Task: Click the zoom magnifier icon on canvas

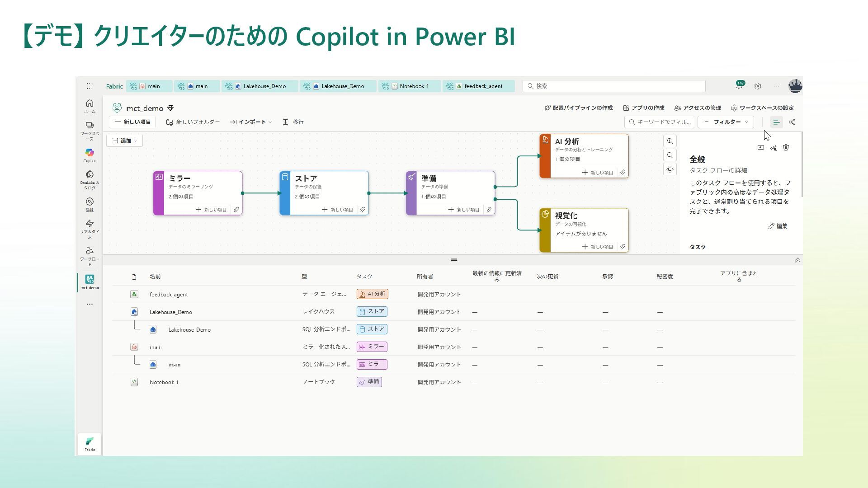Action: coord(670,155)
